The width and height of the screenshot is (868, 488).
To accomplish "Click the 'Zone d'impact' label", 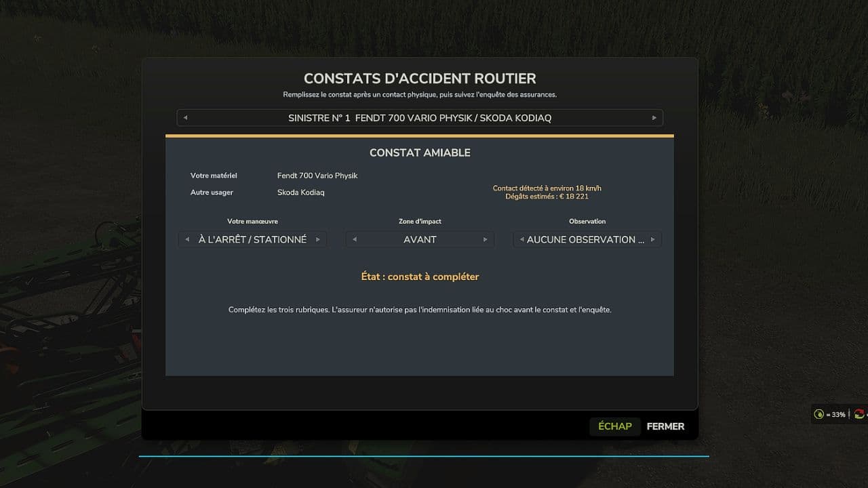I will point(420,222).
